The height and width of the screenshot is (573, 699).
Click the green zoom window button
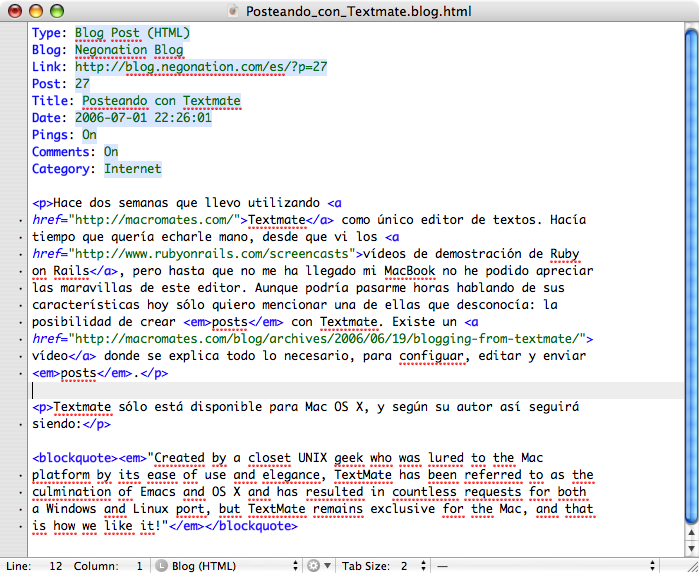[x=57, y=11]
